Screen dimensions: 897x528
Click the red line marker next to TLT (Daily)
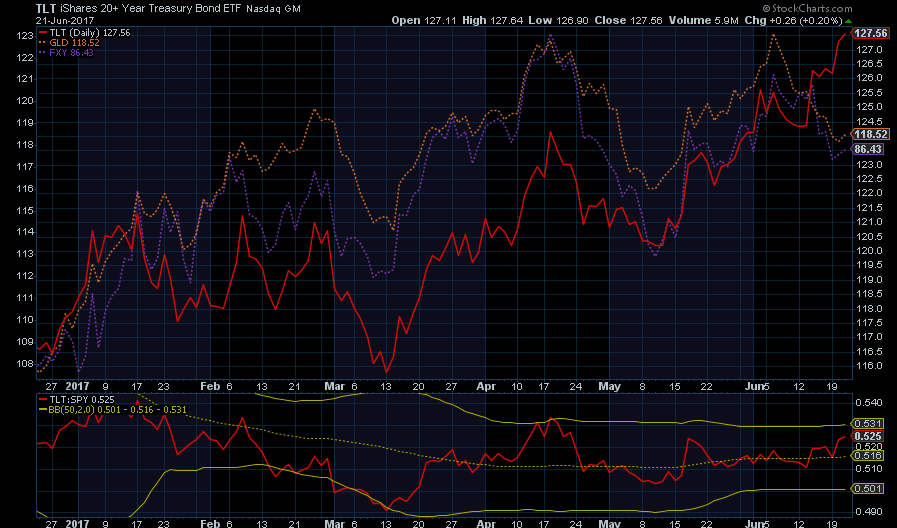click(43, 33)
